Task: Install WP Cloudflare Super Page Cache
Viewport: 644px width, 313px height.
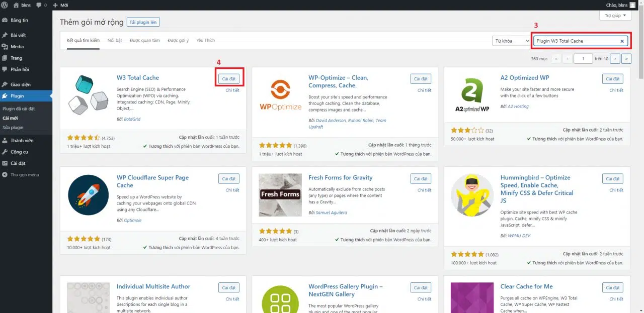Action: point(229,179)
